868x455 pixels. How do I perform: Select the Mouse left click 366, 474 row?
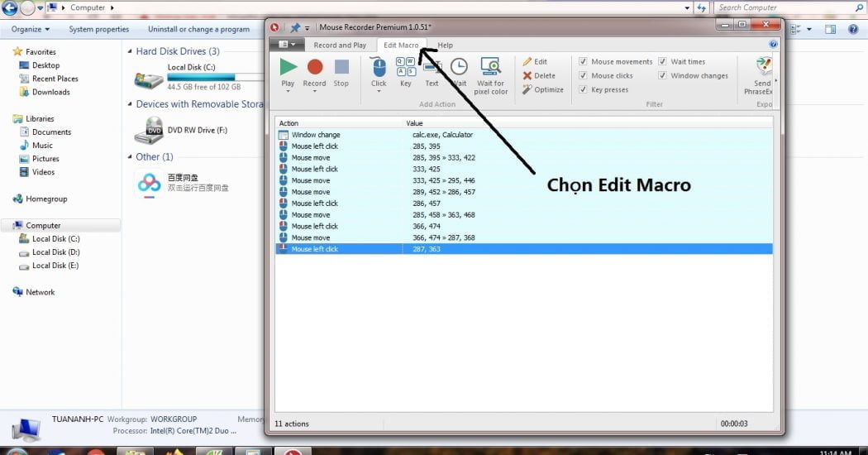coord(523,226)
